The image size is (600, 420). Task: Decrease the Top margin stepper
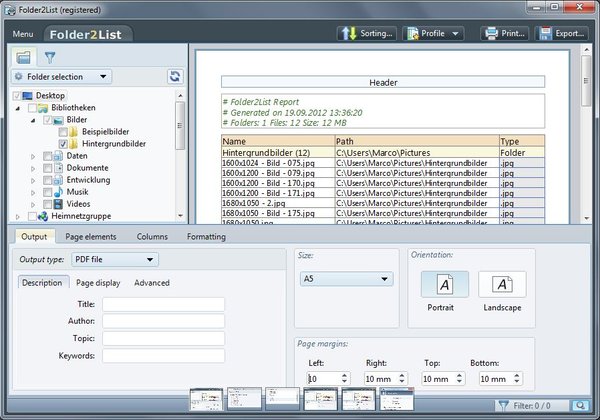pyautogui.click(x=459, y=382)
